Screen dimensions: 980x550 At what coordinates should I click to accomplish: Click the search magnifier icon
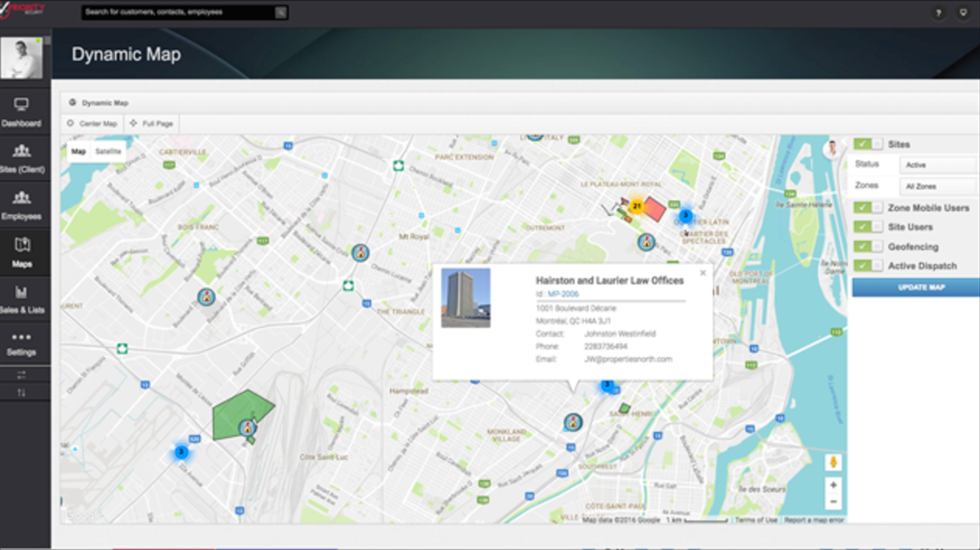click(280, 12)
